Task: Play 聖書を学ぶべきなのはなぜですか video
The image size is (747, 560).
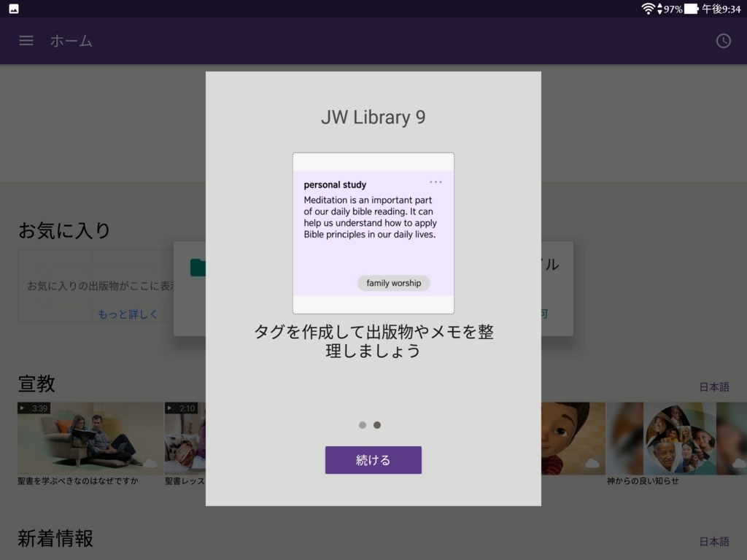Action: [90, 438]
